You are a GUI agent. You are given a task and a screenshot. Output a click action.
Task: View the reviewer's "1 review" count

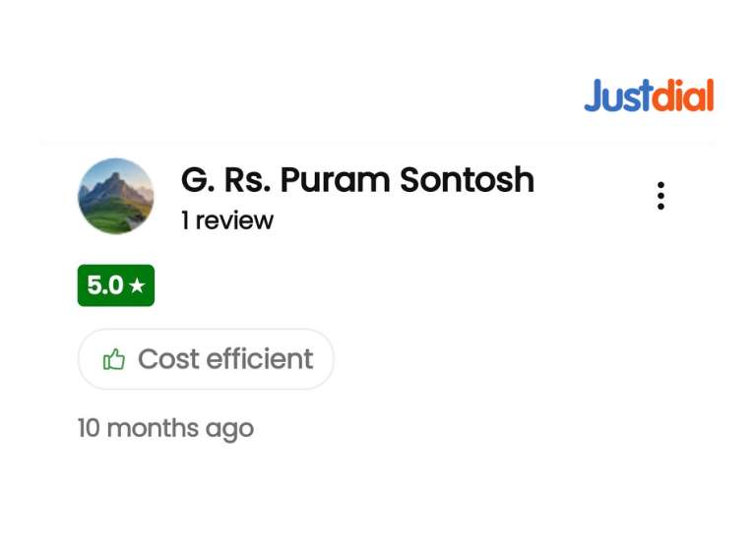click(226, 220)
